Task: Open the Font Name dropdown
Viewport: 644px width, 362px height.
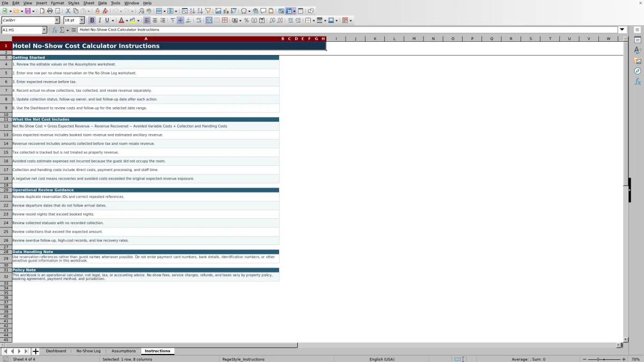Action: pos(57,20)
